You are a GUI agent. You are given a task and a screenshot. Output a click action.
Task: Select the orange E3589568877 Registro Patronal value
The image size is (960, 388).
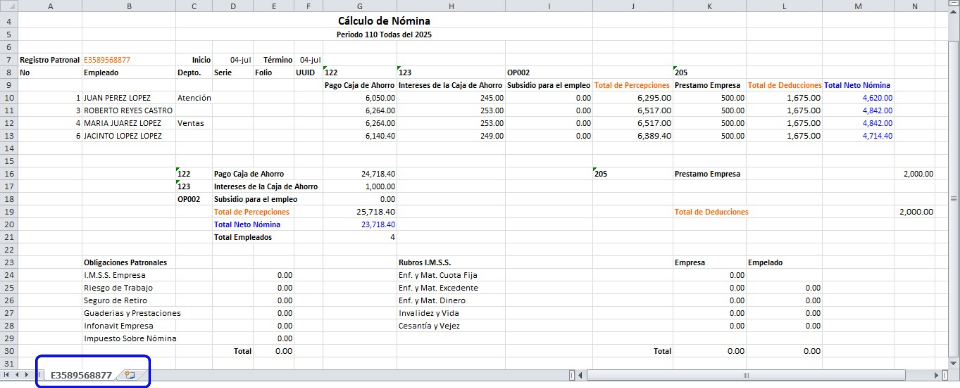[x=107, y=60]
